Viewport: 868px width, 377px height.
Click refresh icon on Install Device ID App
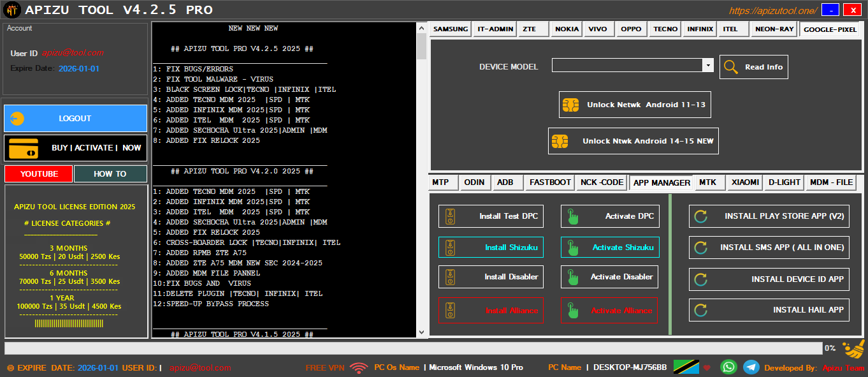pyautogui.click(x=700, y=279)
